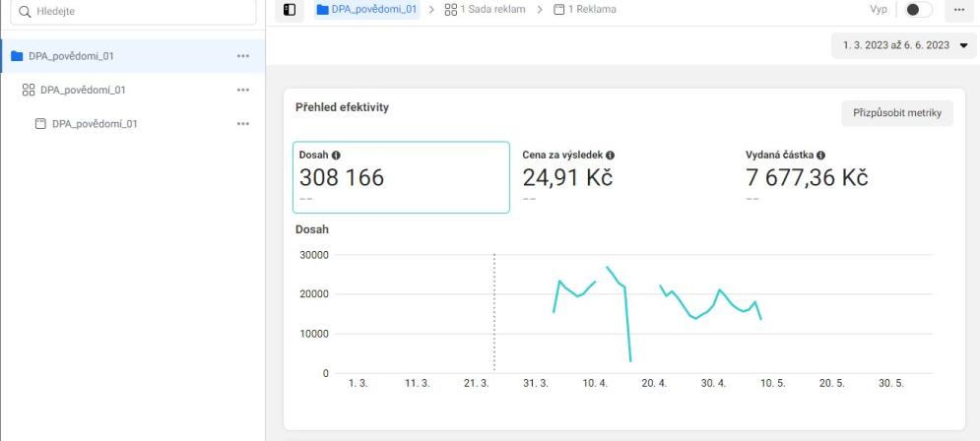Click the campaign folder icon in sidebar
980x441 pixels.
click(17, 56)
